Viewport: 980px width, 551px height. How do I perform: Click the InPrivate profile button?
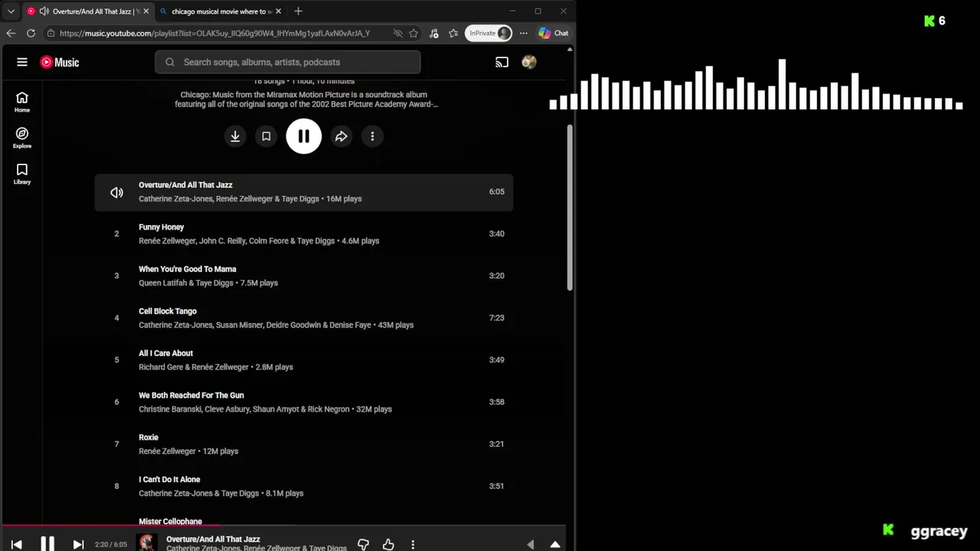coord(488,33)
